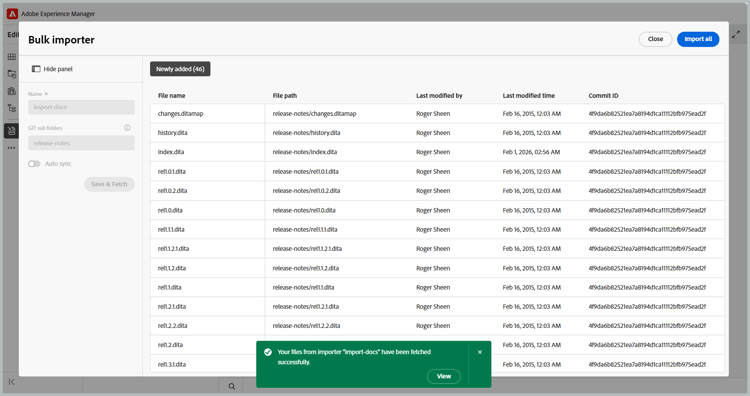Click the Bulk importer dialog title
Image resolution: width=750 pixels, height=396 pixels.
pyautogui.click(x=61, y=40)
